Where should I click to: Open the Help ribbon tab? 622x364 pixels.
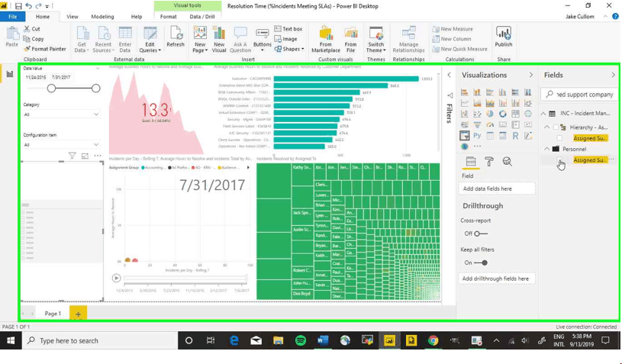pyautogui.click(x=137, y=17)
